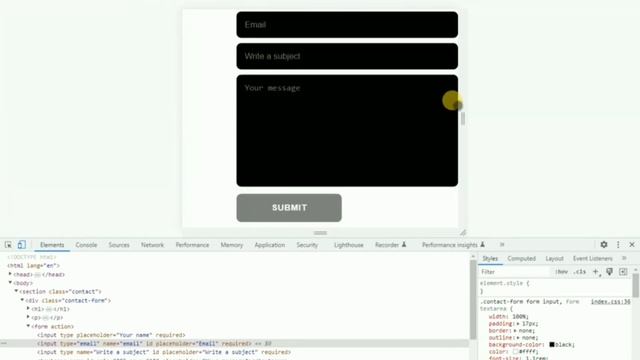This screenshot has width=640, height=360.
Task: Click the new style rule plus icon
Action: point(596,272)
